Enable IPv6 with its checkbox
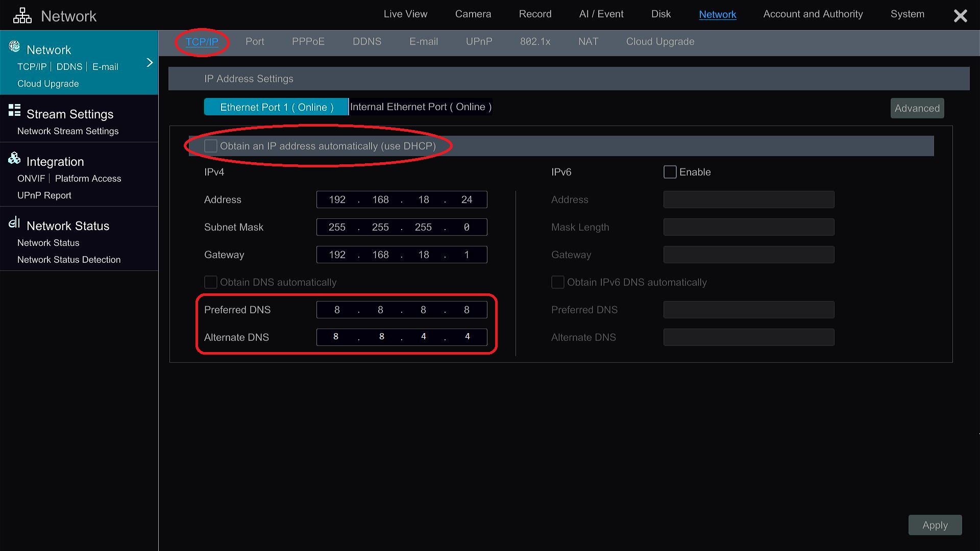Viewport: 980px width, 551px height. click(x=670, y=172)
